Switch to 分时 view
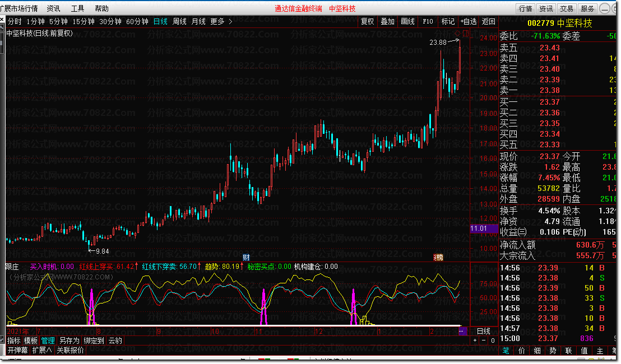Screen dimensions: 621x364 [x=15, y=21]
